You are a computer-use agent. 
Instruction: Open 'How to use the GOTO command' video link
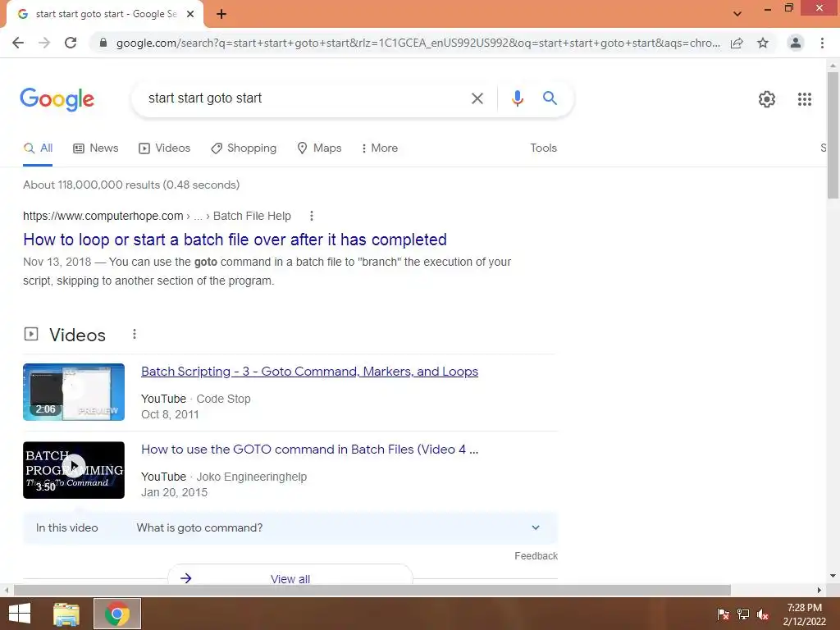(x=309, y=450)
